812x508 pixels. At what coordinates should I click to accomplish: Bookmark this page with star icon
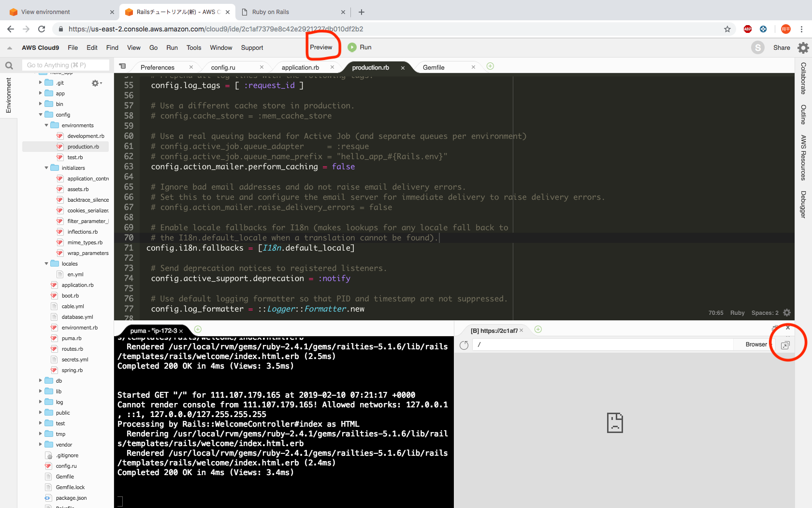pos(727,29)
